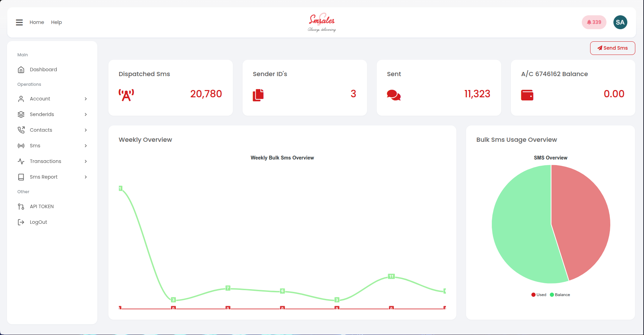Toggle the Used legend on the pie chart

(539, 294)
